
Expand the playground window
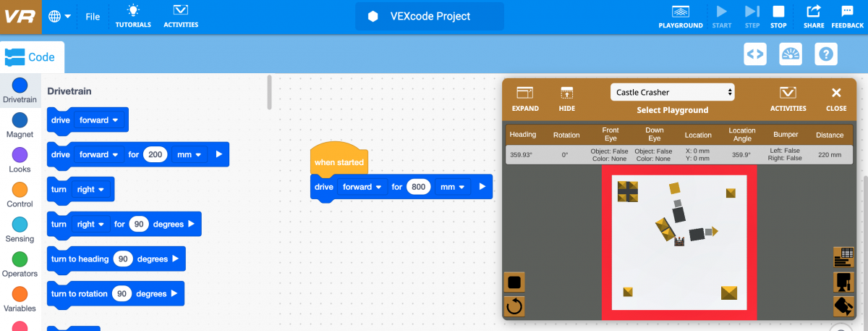pyautogui.click(x=525, y=99)
